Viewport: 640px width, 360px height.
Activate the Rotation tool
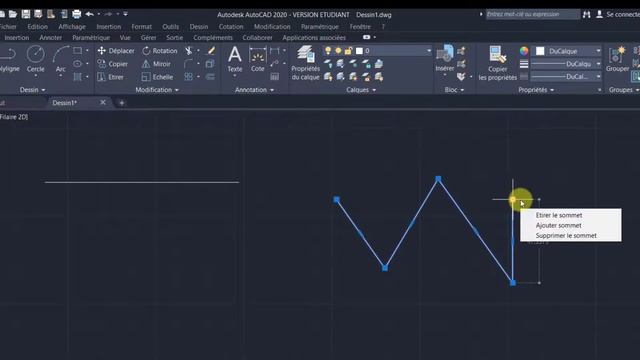[x=160, y=51]
